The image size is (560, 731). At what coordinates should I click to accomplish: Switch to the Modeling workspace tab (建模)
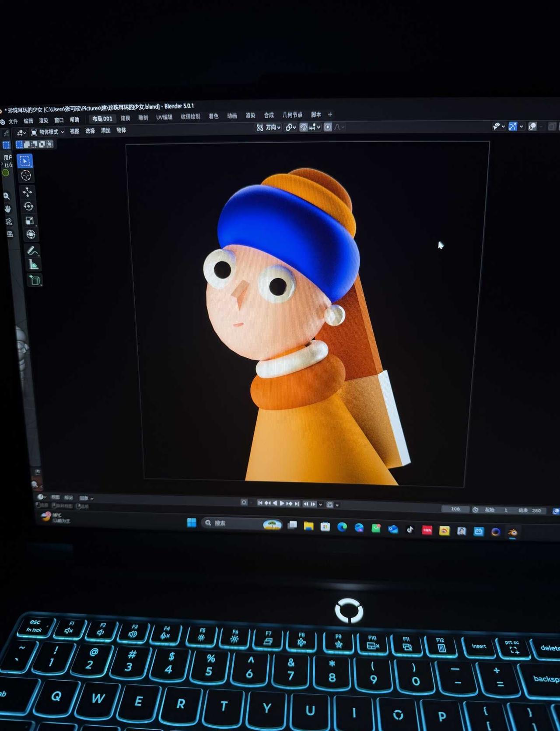tap(126, 118)
